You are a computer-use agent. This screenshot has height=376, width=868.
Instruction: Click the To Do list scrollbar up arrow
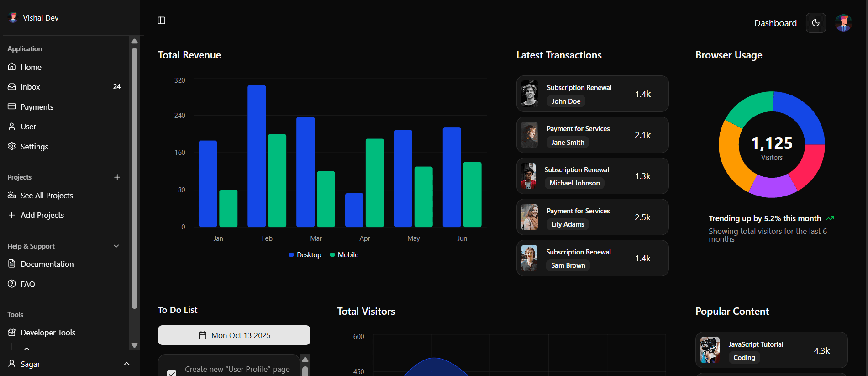coord(305,360)
